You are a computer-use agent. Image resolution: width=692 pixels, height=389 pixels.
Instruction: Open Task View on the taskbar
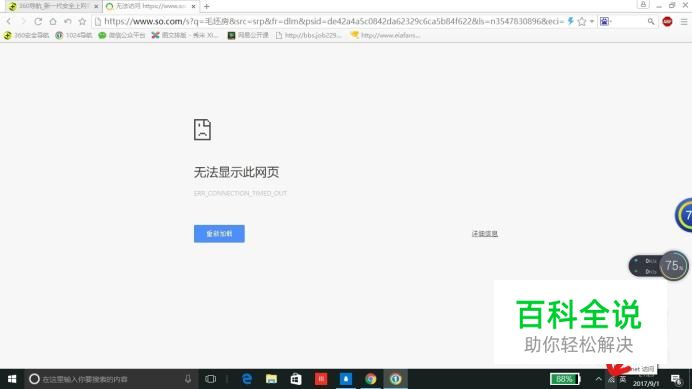211,379
